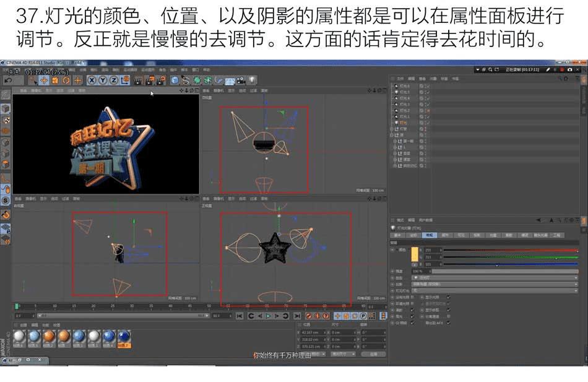
Task: Click the Camera object icon
Action: [x=241, y=80]
